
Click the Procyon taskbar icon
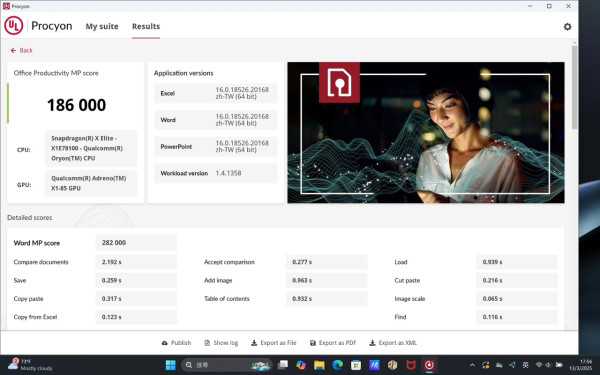(429, 365)
